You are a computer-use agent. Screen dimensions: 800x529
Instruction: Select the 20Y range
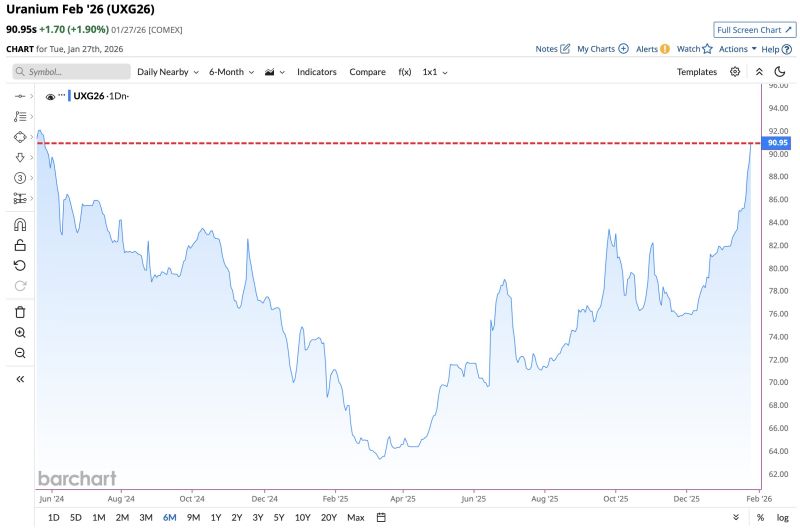[329, 517]
